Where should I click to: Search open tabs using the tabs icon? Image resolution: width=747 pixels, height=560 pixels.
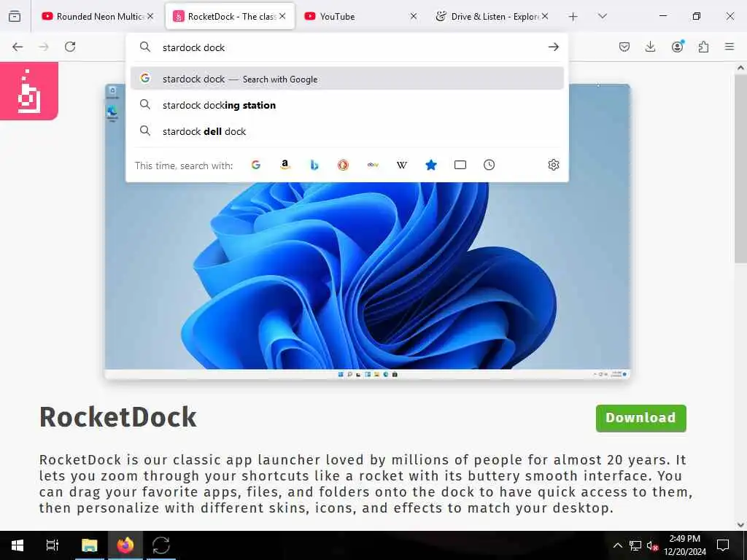pyautogui.click(x=460, y=165)
